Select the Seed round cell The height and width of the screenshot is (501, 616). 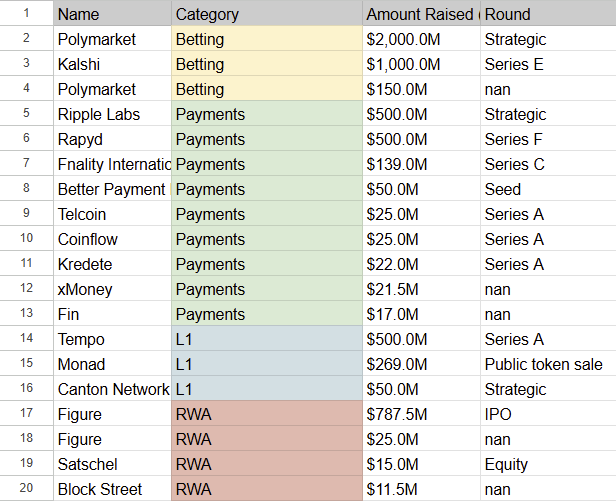coord(547,189)
